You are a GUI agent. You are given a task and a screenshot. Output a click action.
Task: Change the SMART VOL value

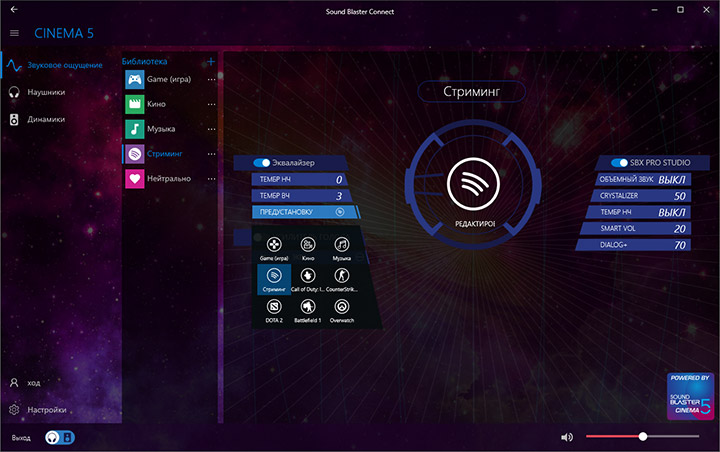pyautogui.click(x=636, y=228)
